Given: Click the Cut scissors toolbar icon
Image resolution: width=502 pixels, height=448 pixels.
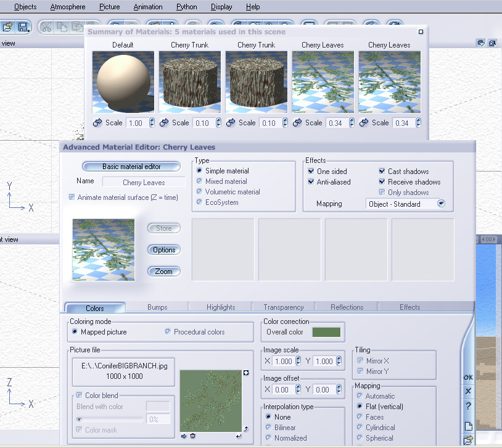Looking at the screenshot, I should [46, 27].
